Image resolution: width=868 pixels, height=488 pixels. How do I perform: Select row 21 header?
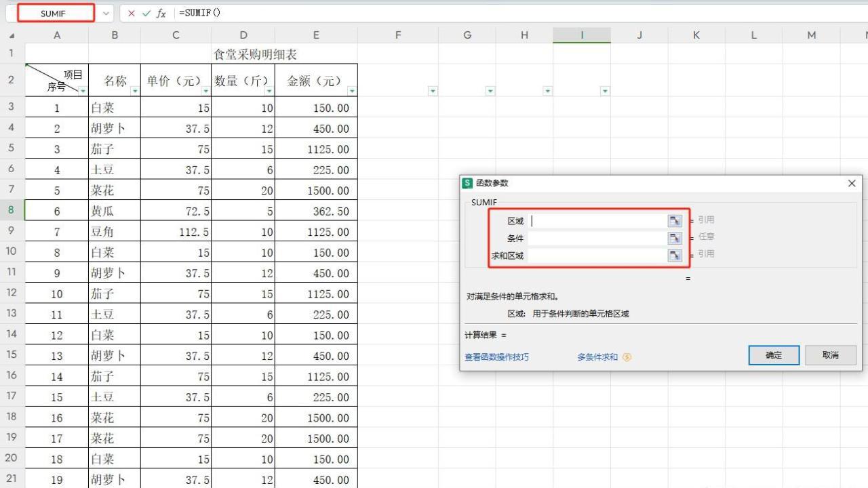click(x=12, y=479)
